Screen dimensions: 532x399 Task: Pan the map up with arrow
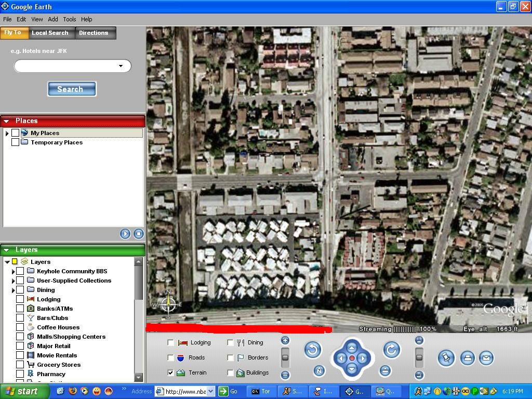352,347
